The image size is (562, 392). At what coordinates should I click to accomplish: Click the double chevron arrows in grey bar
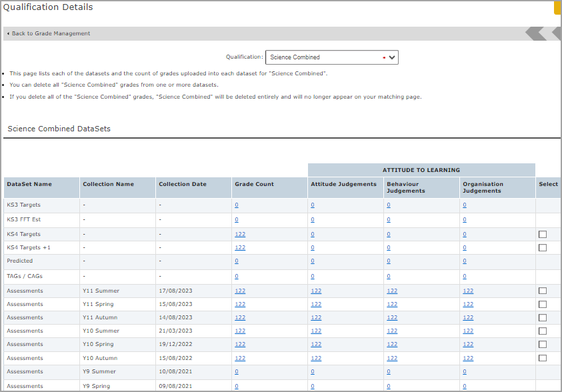(543, 33)
